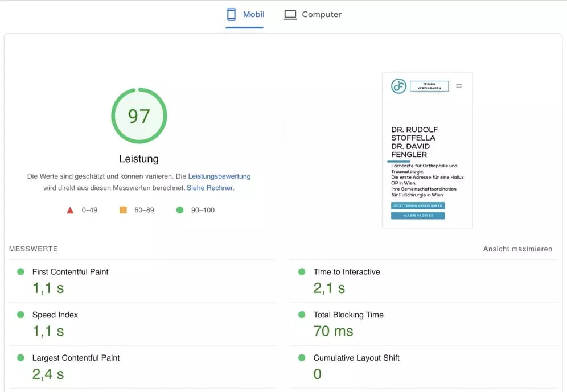Click the 0–49 legend range text
567x392 pixels.
[89, 210]
